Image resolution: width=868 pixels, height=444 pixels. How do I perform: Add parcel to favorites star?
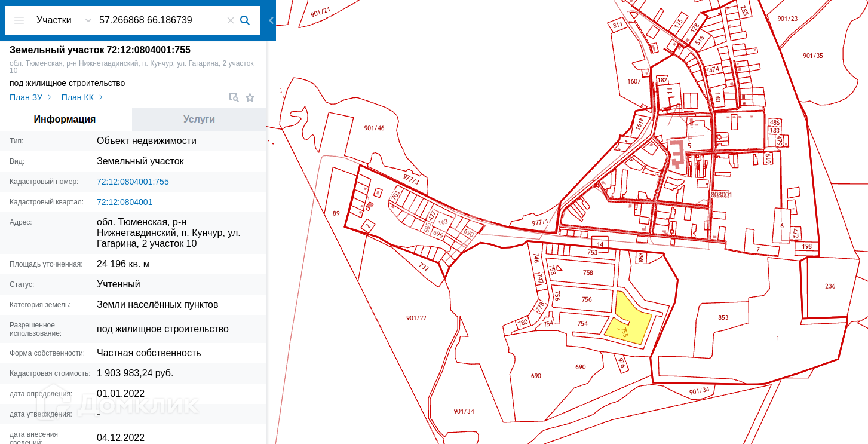[250, 97]
